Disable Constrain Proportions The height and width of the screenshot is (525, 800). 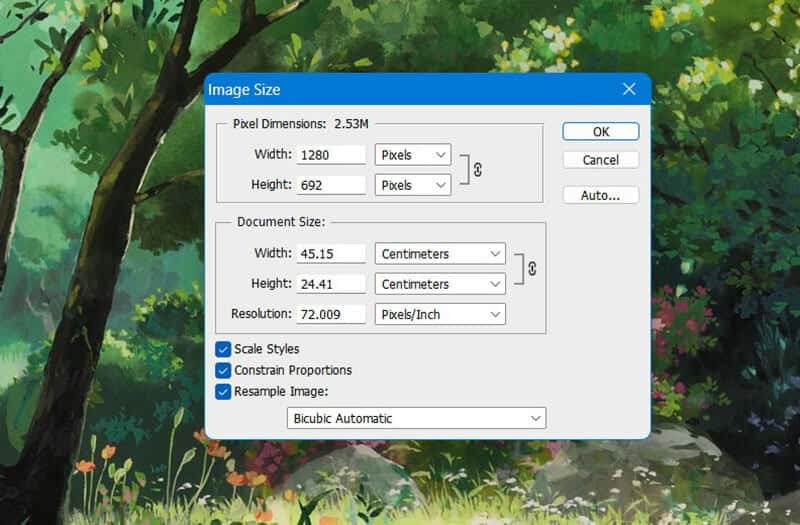(224, 370)
